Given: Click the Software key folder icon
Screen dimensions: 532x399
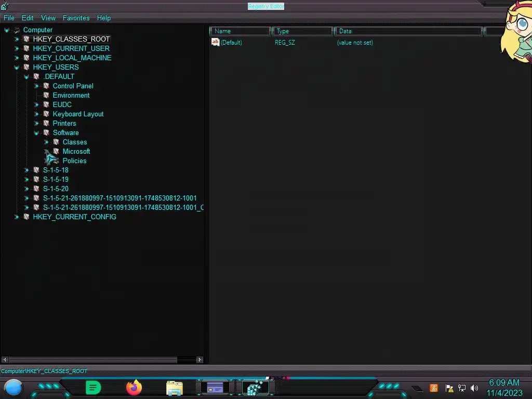Looking at the screenshot, I should 46,132.
